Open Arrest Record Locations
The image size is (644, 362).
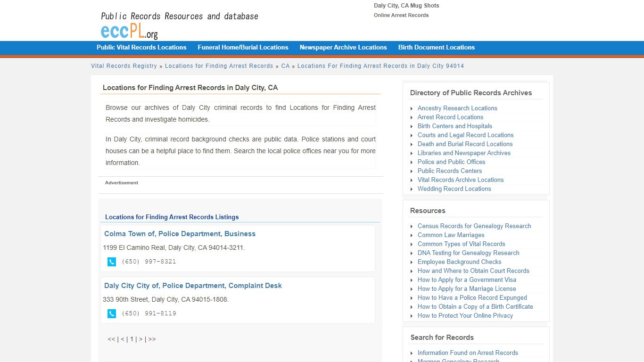click(x=450, y=117)
